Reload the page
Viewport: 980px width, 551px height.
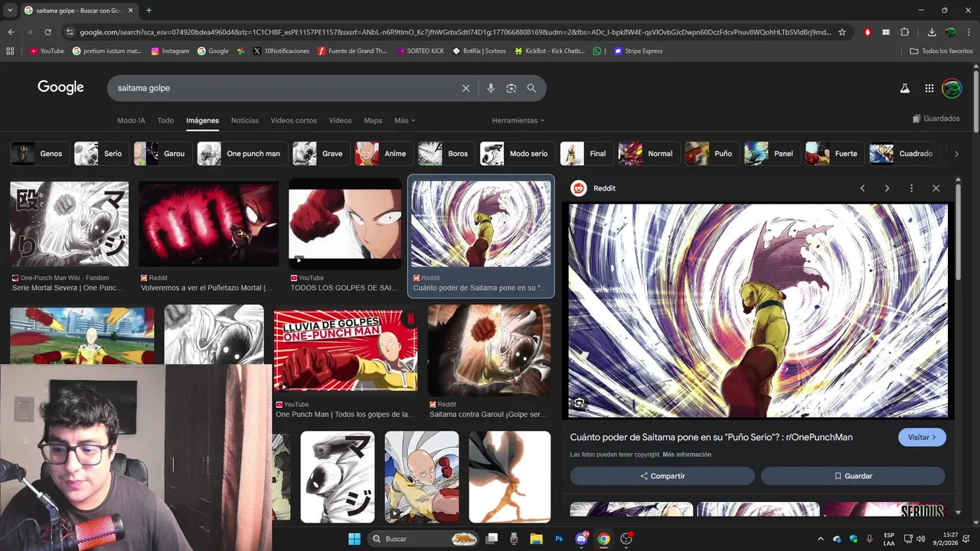pos(47,32)
